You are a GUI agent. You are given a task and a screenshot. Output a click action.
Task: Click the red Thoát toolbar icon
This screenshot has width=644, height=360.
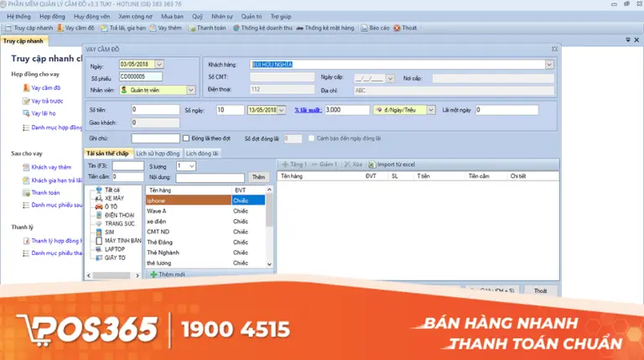(x=397, y=28)
